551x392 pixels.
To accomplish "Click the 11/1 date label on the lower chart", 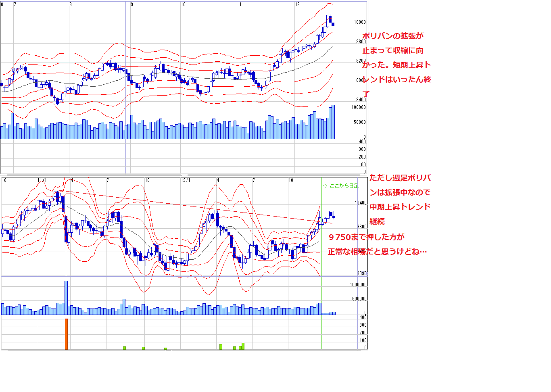I will (x=42, y=180).
